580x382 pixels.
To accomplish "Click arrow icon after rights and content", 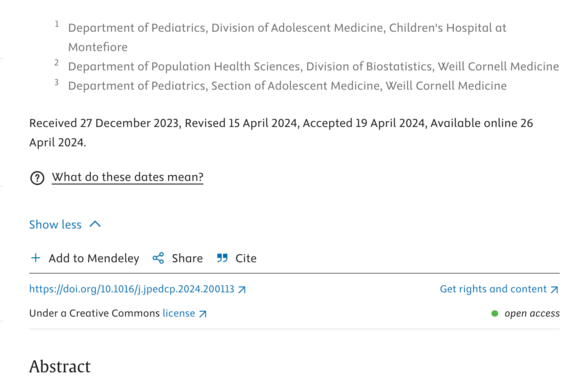I will [554, 290].
